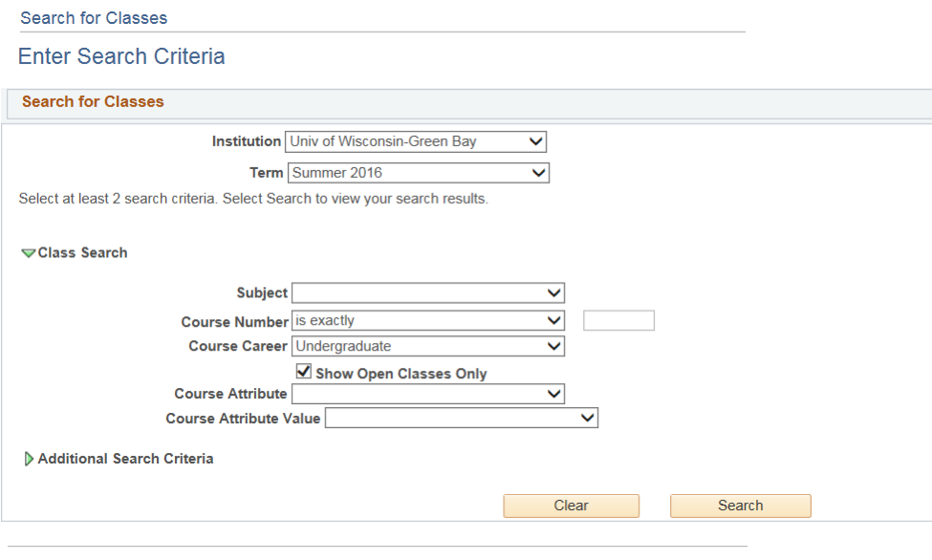
Task: Click the Term dropdown arrow
Action: 538,173
